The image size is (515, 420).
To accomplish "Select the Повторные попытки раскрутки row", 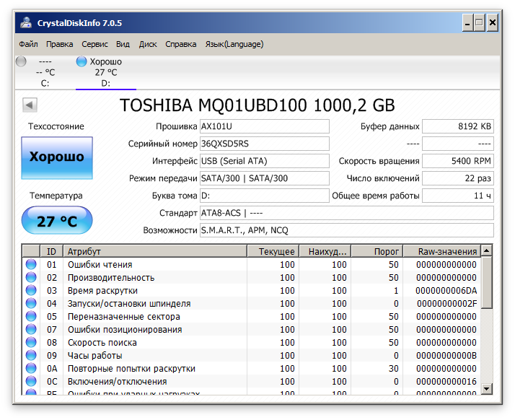I will click(x=251, y=369).
